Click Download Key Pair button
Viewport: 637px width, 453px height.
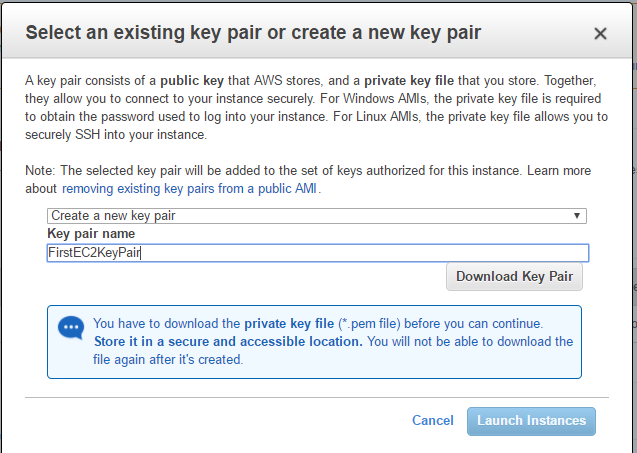click(514, 277)
